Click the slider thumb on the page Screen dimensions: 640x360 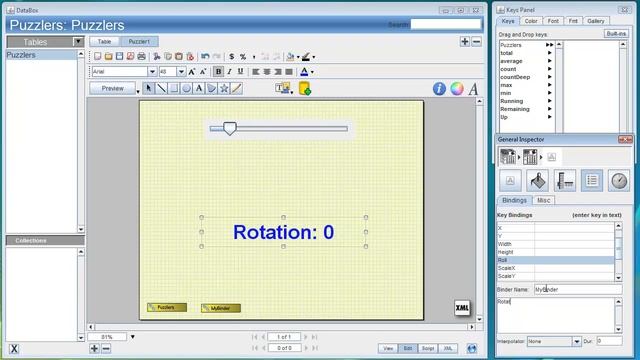click(x=230, y=129)
